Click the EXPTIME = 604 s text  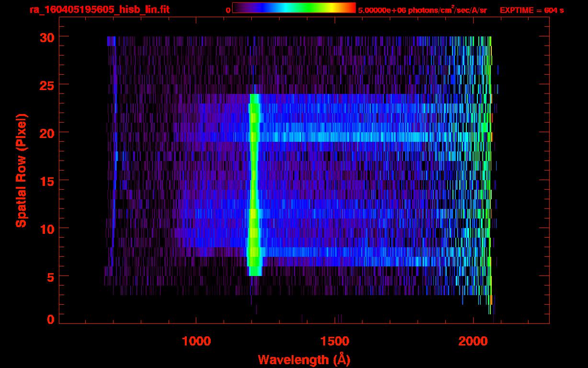click(x=531, y=10)
